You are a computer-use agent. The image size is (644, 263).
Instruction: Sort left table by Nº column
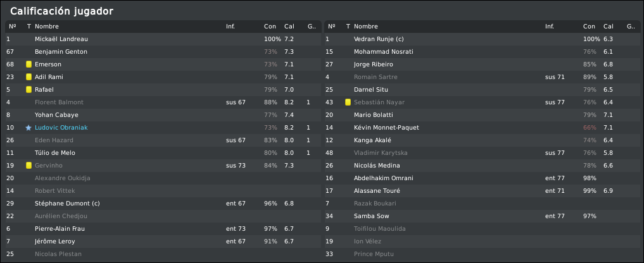coord(12,27)
